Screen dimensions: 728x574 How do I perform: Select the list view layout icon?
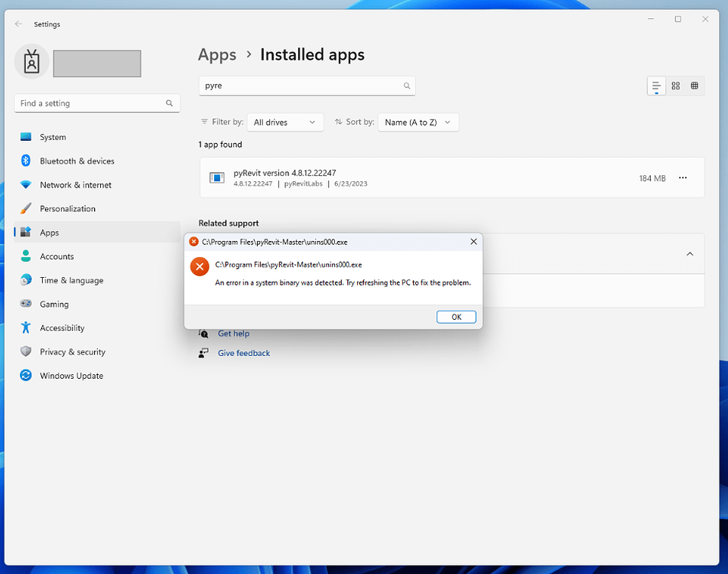(x=656, y=86)
